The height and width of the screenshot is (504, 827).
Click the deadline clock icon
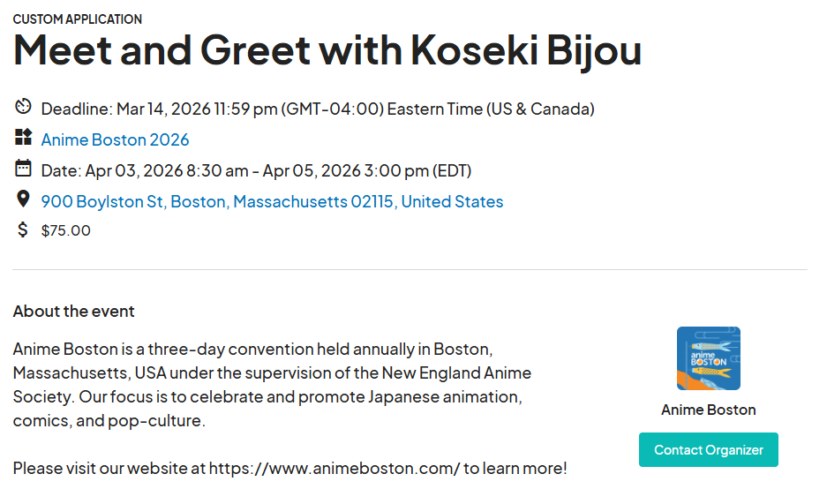click(23, 108)
